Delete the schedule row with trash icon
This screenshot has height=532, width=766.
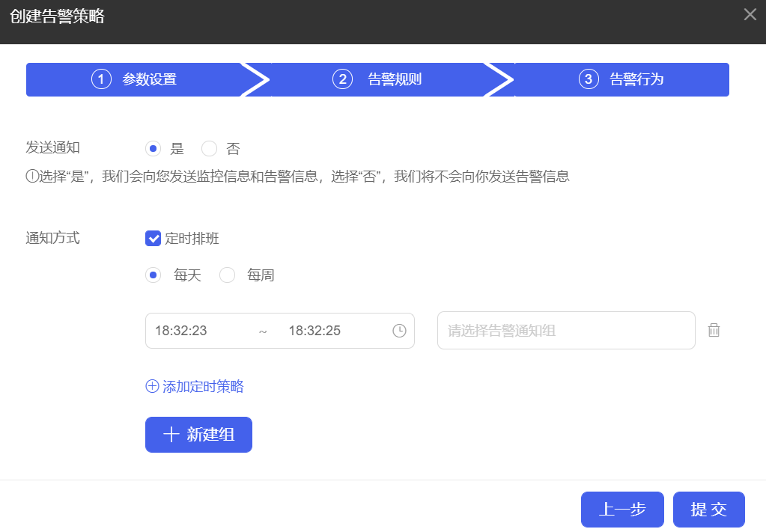714,331
